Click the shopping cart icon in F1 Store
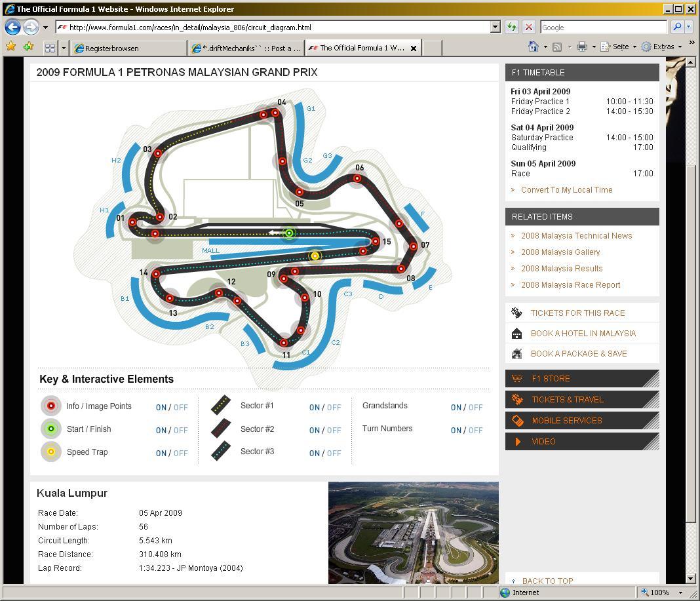 [517, 379]
